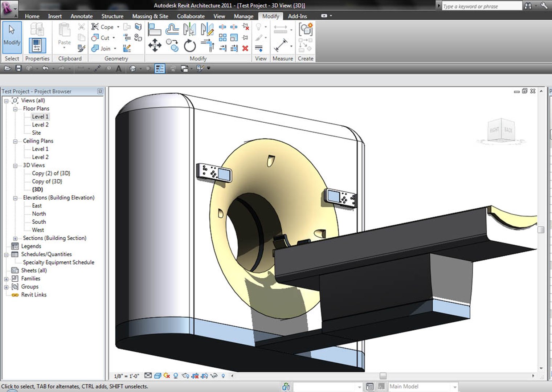Open the South elevation view
Screen dimensions: 552x392
point(39,222)
